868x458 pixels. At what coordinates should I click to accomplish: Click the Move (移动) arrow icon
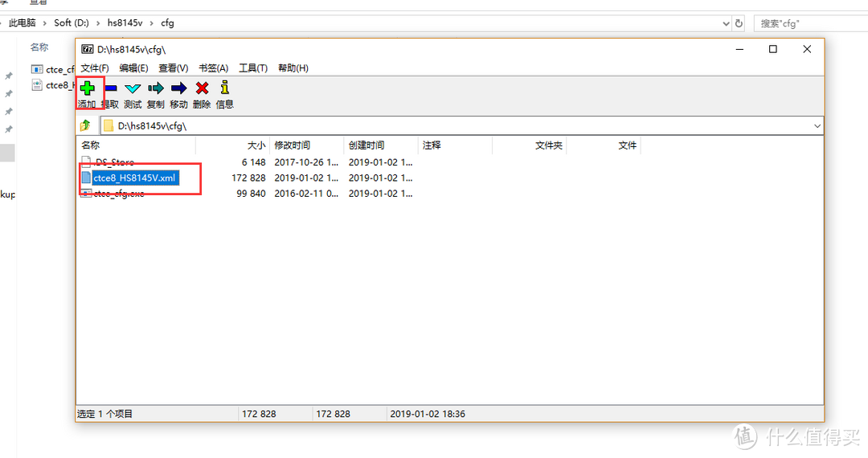pyautogui.click(x=178, y=88)
